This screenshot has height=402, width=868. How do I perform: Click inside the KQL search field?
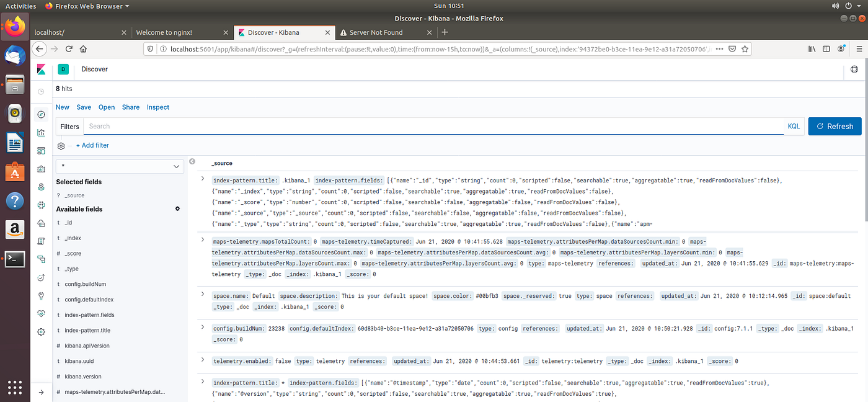[x=372, y=126]
